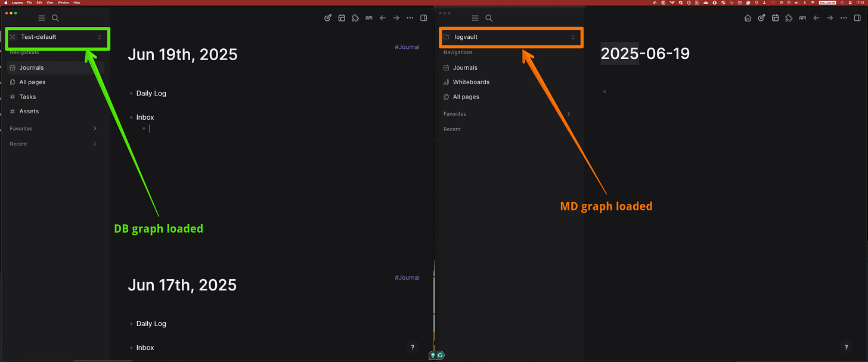Open the Jun 17th, 2025 journal title
Image resolution: width=868 pixels, height=362 pixels.
click(182, 285)
